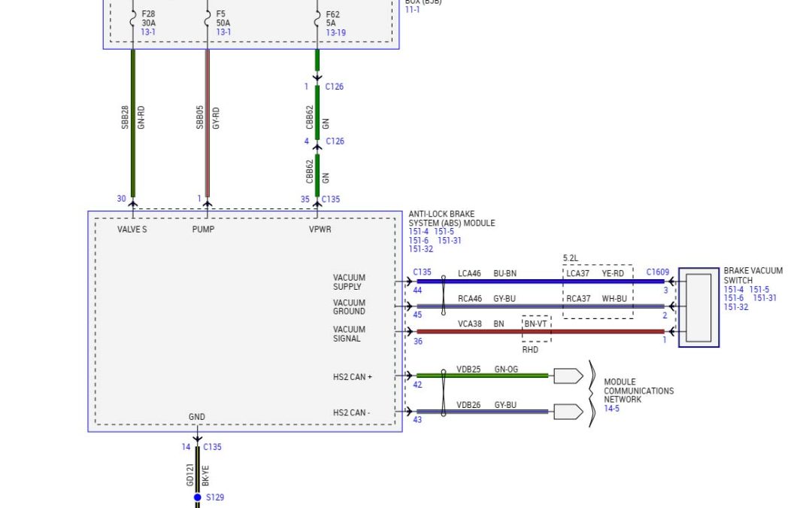Viewport: 812px width, 508px height.
Task: Select the C135 label beside pin 35
Action: [x=331, y=199]
